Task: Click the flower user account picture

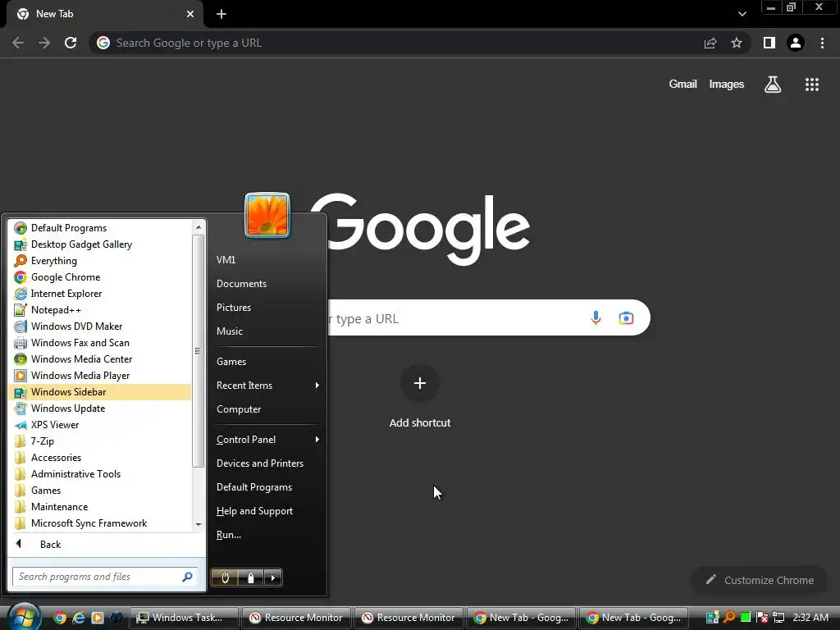Action: [x=267, y=216]
